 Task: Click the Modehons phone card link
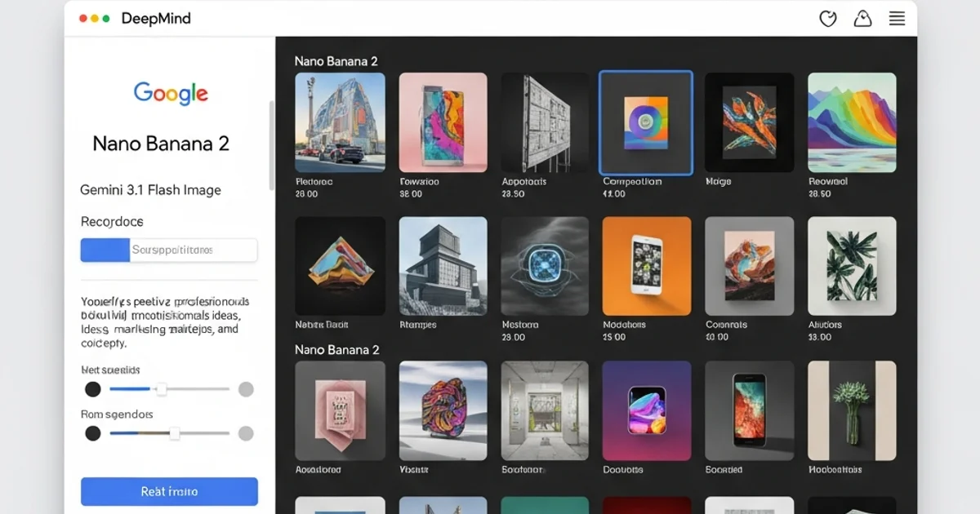point(646,265)
